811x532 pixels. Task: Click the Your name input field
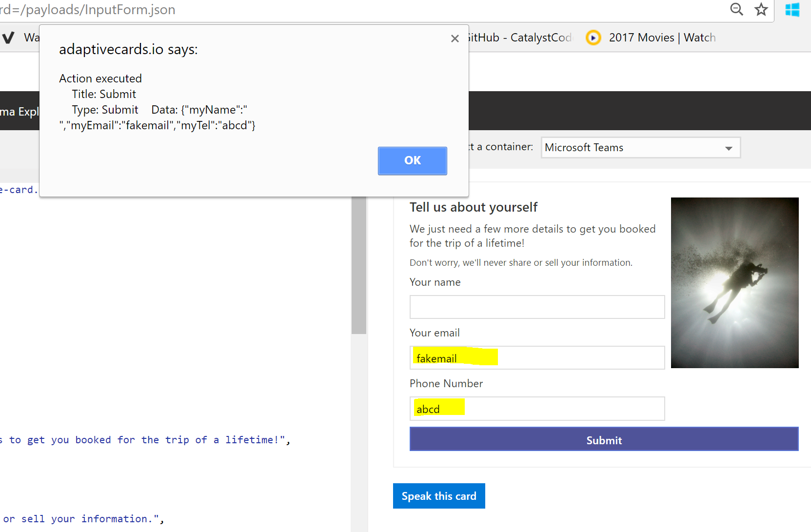click(x=536, y=307)
